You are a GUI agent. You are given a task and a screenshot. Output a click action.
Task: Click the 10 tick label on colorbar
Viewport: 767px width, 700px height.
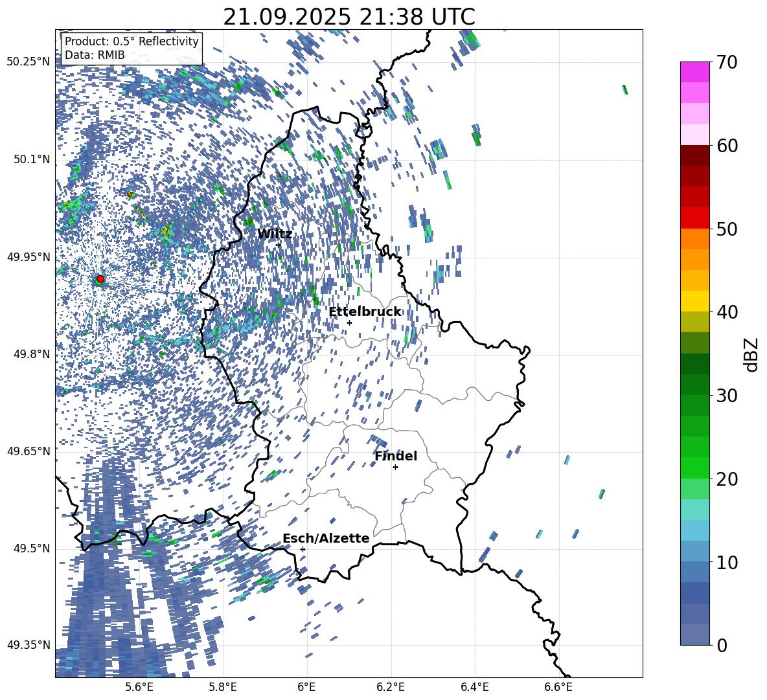point(727,562)
